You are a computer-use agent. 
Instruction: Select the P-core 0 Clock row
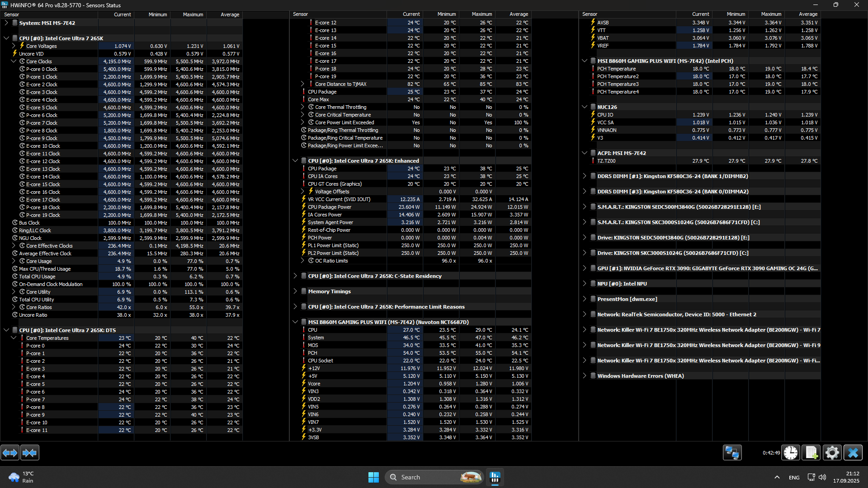click(x=42, y=69)
